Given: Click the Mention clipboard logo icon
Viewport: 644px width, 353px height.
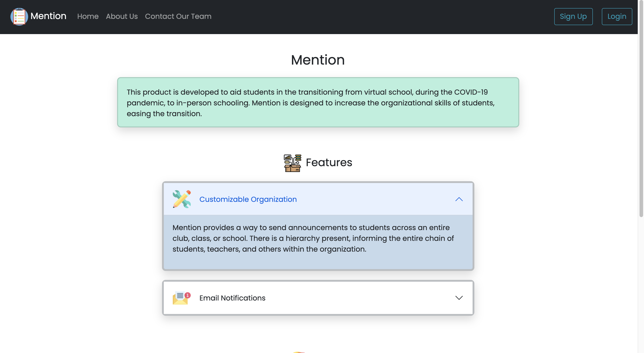Looking at the screenshot, I should tap(19, 17).
